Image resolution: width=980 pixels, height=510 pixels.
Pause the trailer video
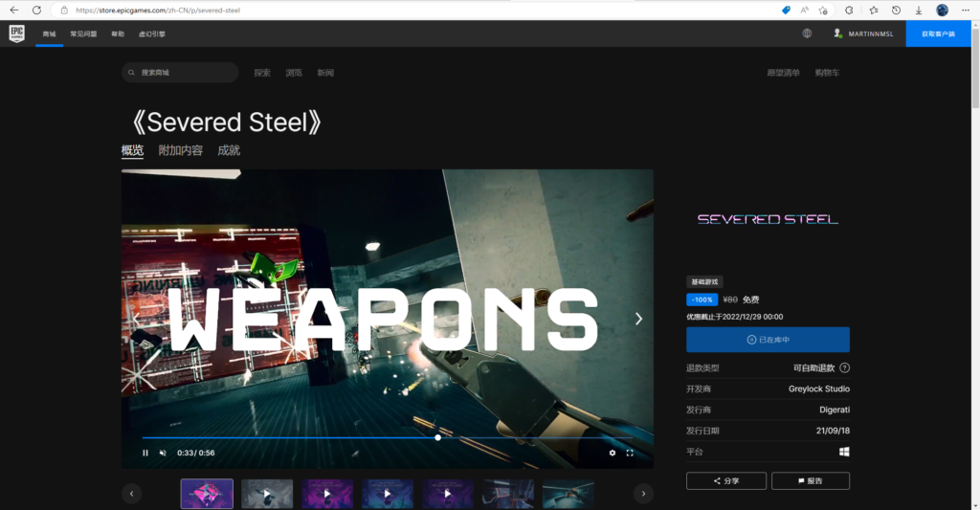pyautogui.click(x=145, y=453)
